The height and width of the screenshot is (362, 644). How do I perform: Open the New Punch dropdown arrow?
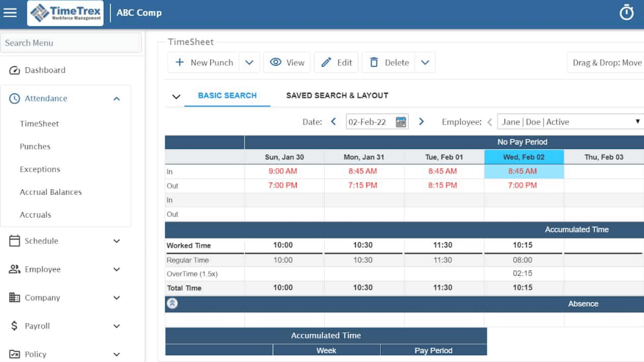click(249, 62)
